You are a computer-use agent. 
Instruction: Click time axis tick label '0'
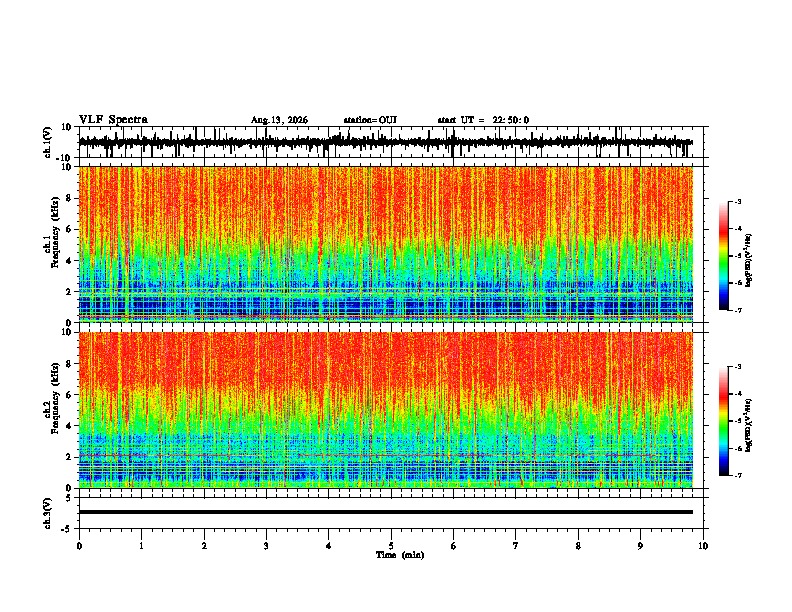click(x=79, y=546)
